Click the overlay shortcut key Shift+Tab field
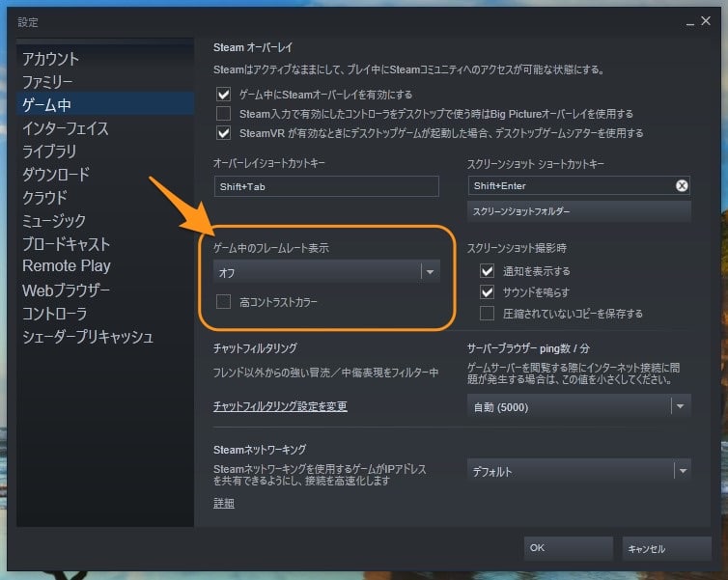 [x=326, y=186]
